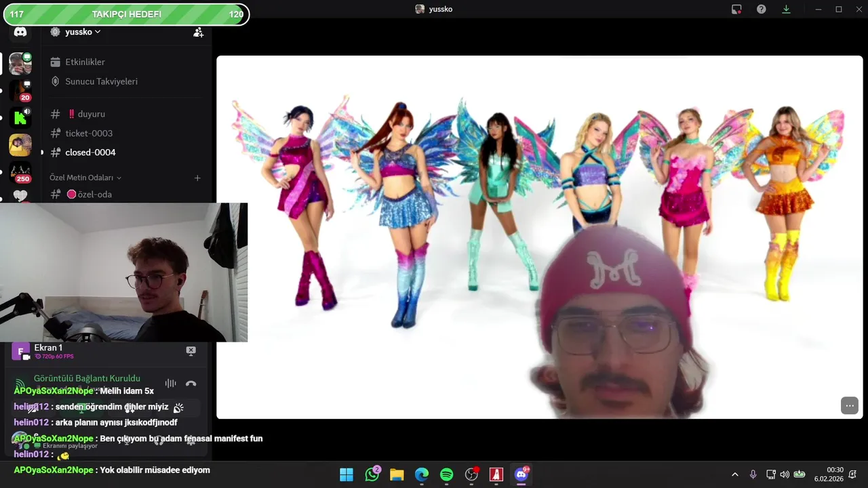Viewport: 868px width, 488px height.
Task: Stop streaming with the Ekran 1 screen icon
Action: tap(191, 350)
